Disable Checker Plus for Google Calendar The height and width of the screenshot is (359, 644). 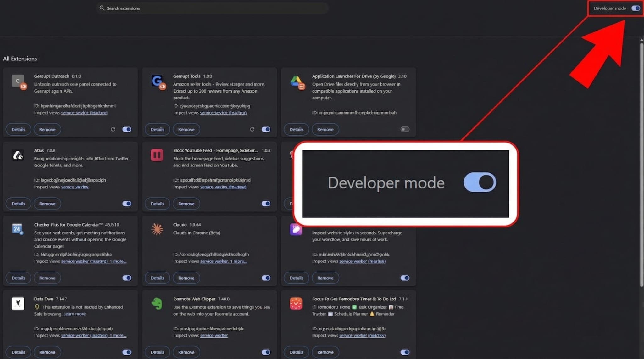[x=127, y=278]
